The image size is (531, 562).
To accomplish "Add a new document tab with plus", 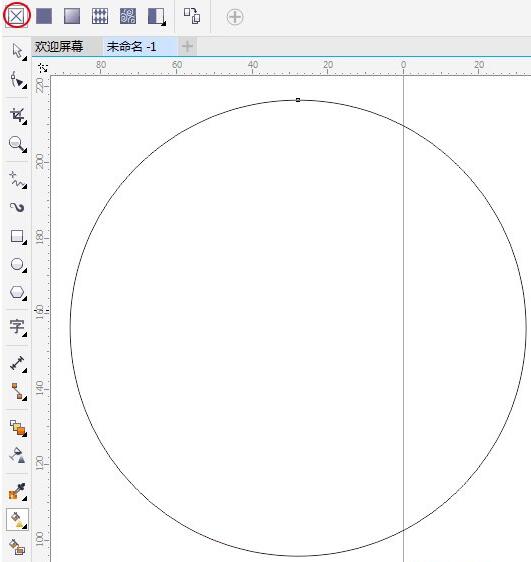I will [187, 46].
